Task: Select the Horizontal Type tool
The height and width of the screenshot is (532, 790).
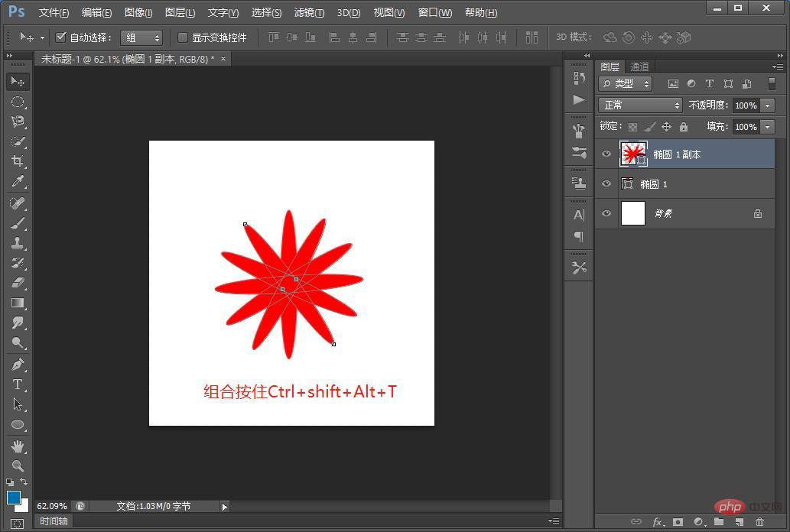Action: click(18, 384)
